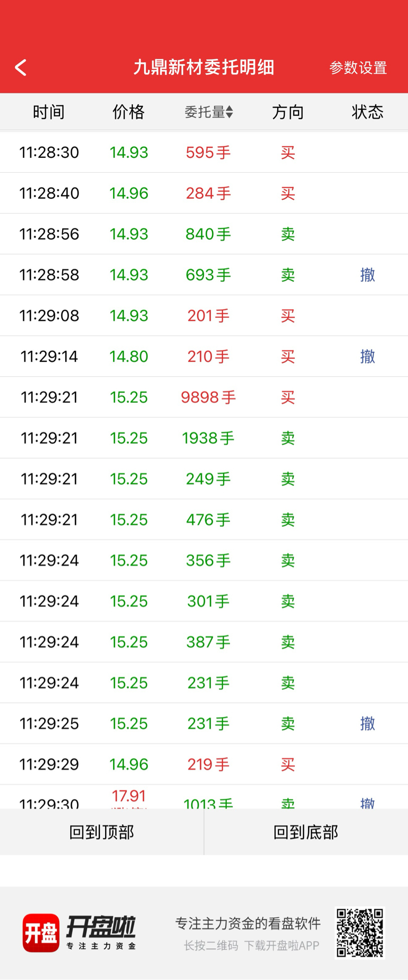Tap the 价格 column header
This screenshot has width=408, height=980.
129,112
